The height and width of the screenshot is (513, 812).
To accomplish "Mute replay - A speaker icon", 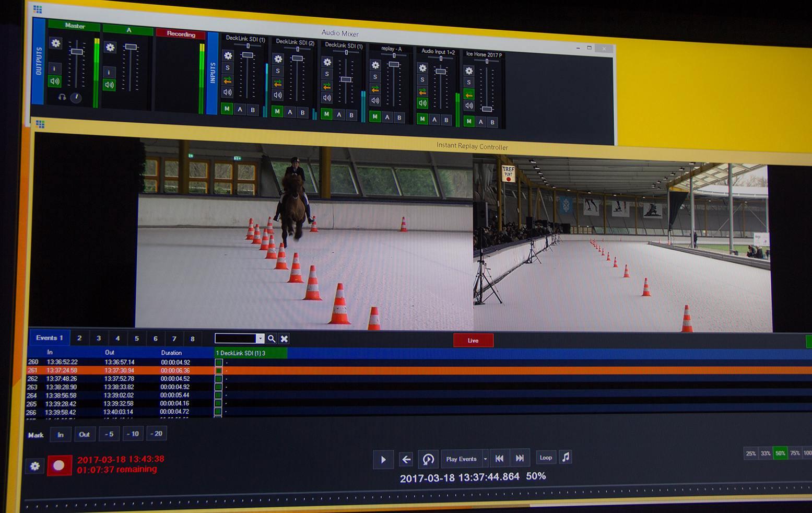I will 375,101.
